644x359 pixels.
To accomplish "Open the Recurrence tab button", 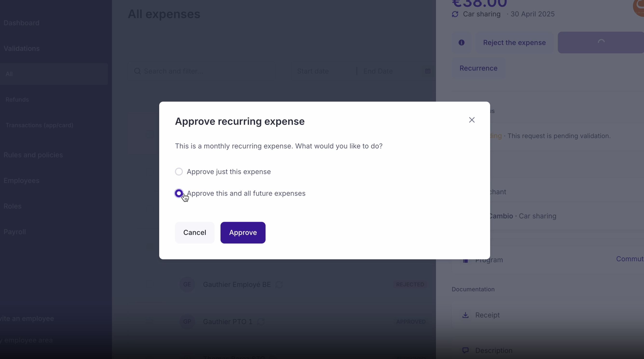I will [478, 68].
